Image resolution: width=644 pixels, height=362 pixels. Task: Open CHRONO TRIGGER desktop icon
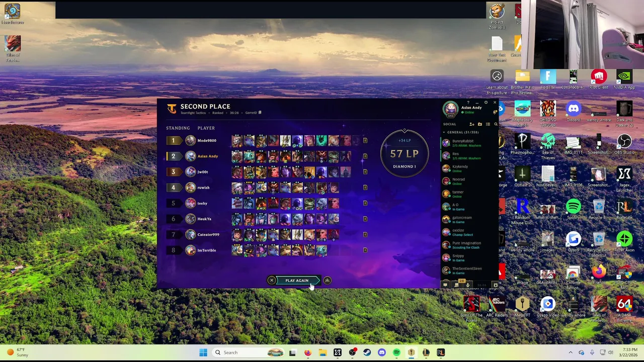coord(548,115)
